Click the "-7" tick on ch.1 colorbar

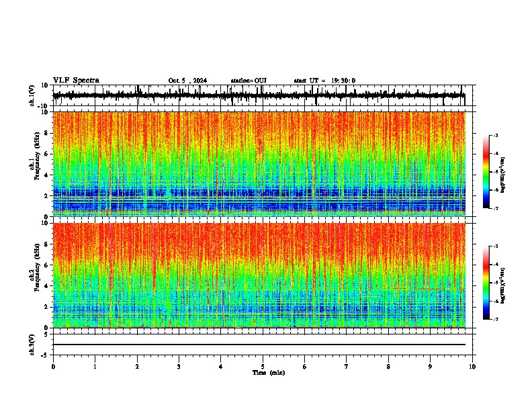(x=495, y=208)
